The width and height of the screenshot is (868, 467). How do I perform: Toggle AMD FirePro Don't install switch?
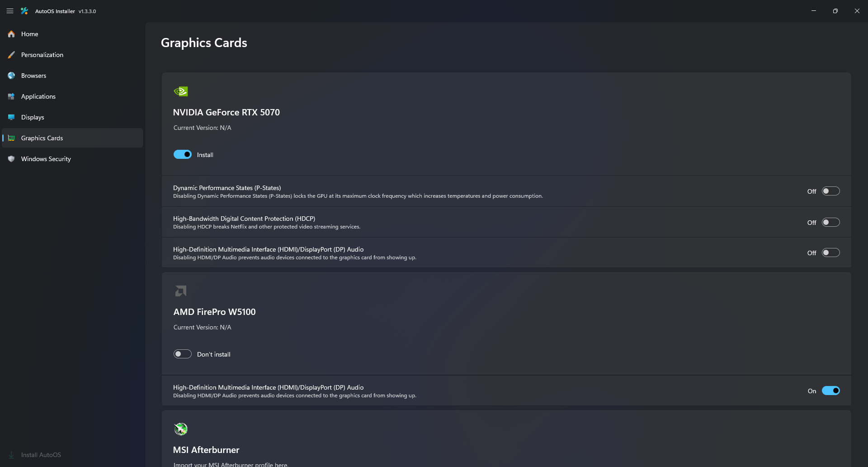(x=183, y=354)
